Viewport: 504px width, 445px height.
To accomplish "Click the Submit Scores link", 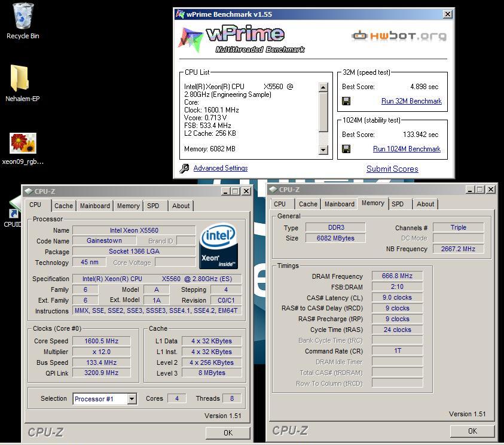I will [392, 169].
